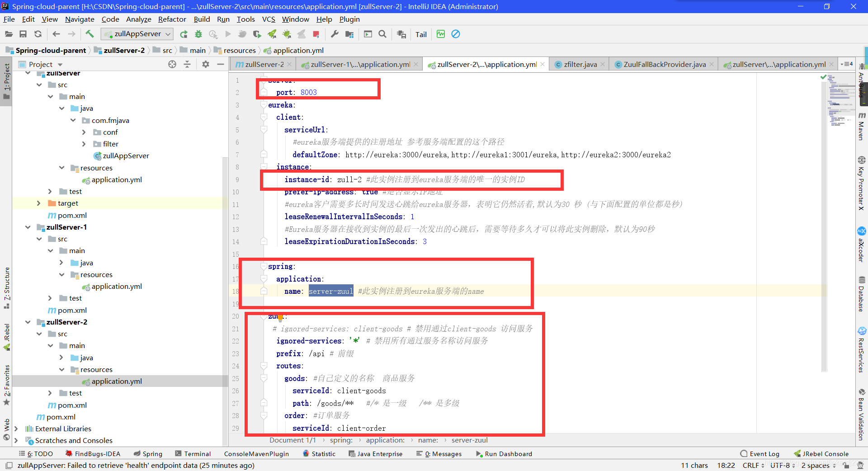Screen dimensions: 868x471
Task: Expand the conf package
Action: point(84,132)
